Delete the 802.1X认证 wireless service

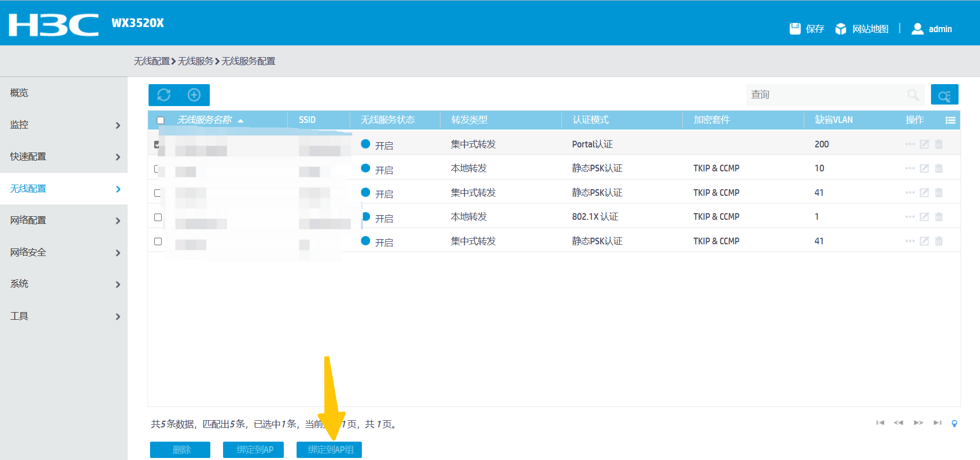939,217
